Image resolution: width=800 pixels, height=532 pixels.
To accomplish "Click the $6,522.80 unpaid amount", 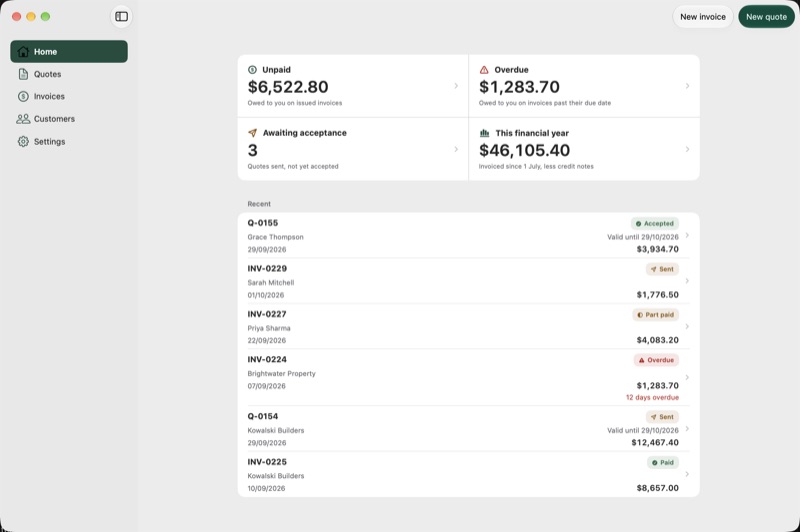I will pyautogui.click(x=288, y=87).
